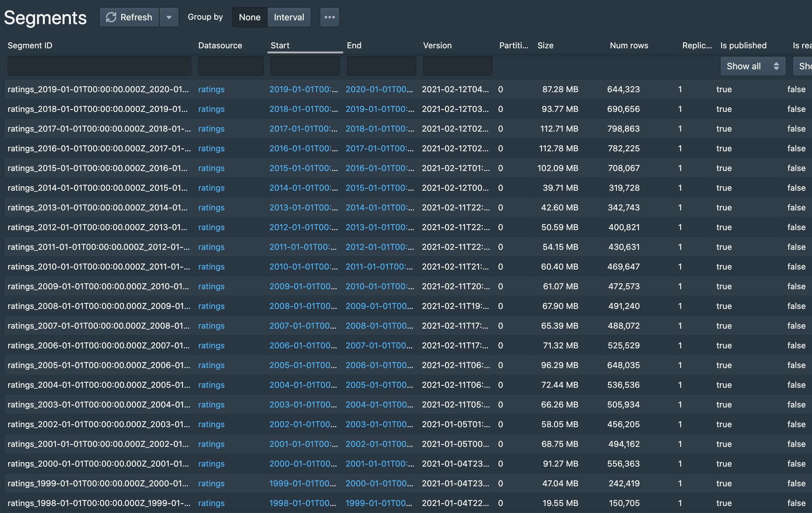Click the 91.27 MB size cell
Viewport: 812px width, 513px height.
pos(560,464)
